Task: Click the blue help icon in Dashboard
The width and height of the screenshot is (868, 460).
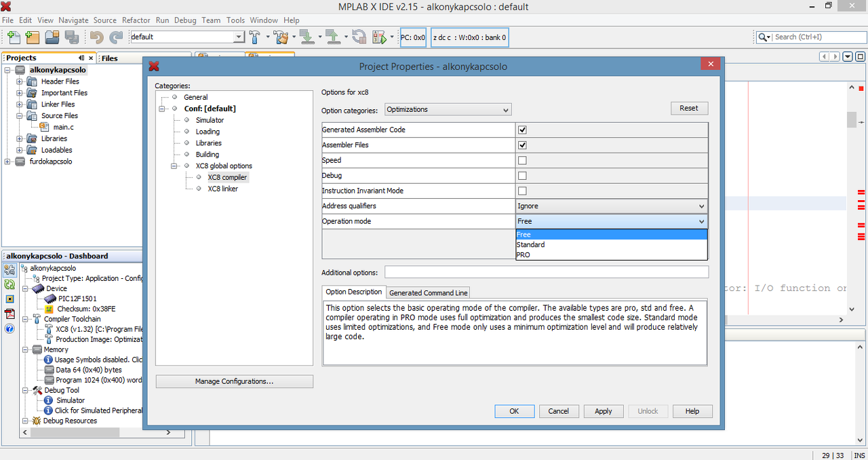Action: click(x=9, y=328)
